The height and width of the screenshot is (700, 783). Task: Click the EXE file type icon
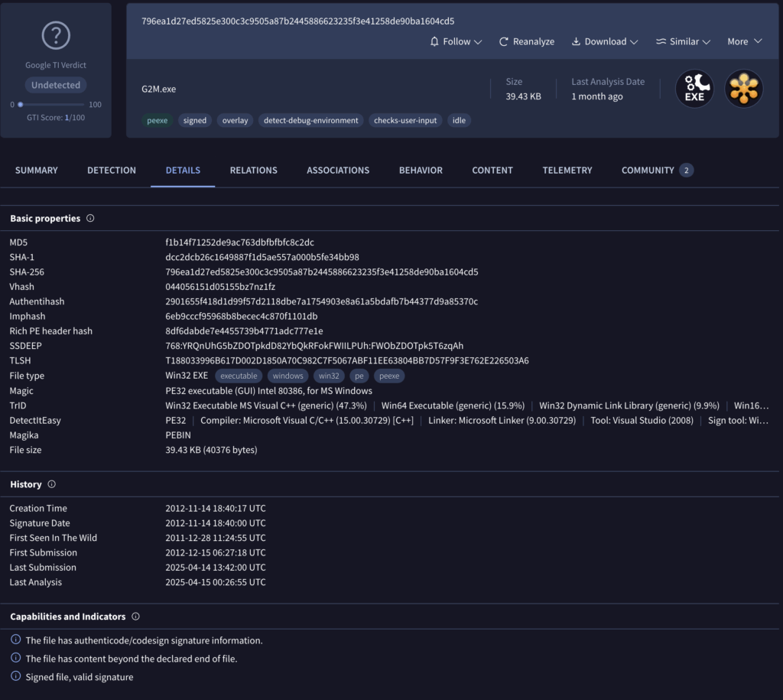coord(694,89)
